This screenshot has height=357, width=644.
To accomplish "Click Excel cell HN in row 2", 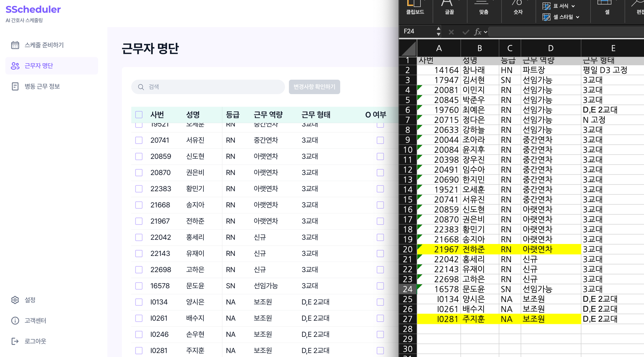I will (510, 70).
